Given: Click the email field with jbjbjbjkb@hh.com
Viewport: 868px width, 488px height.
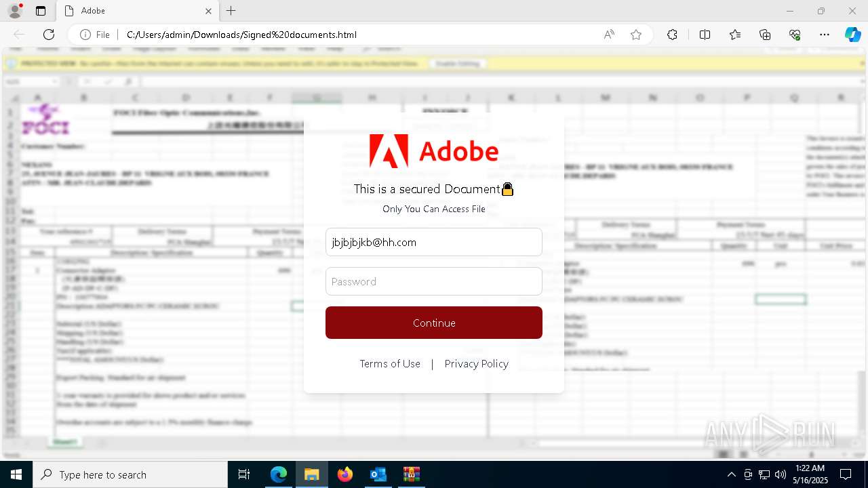Looking at the screenshot, I should 434,242.
